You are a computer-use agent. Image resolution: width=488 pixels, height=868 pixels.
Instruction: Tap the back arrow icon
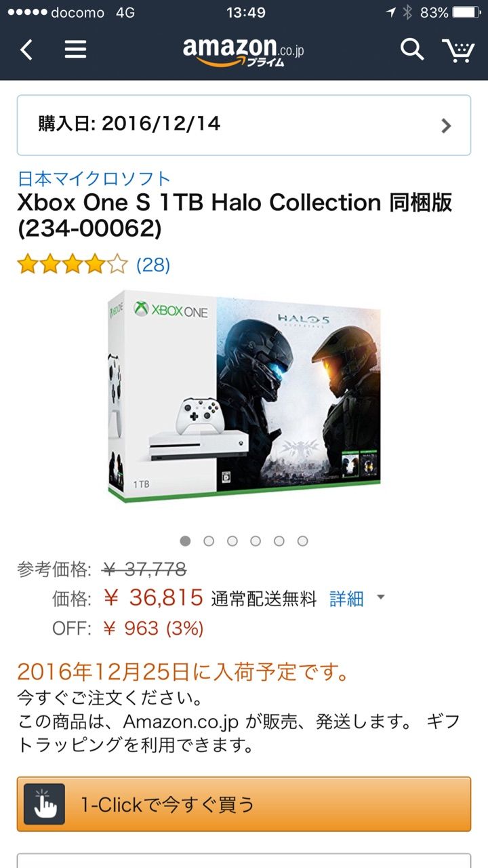coord(26,50)
